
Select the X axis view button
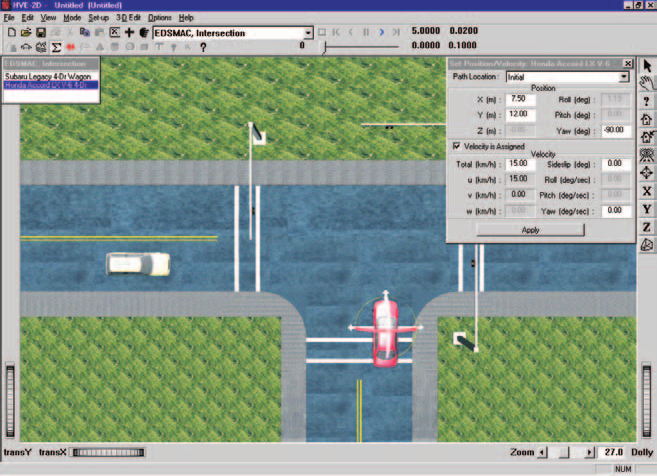coord(647,191)
